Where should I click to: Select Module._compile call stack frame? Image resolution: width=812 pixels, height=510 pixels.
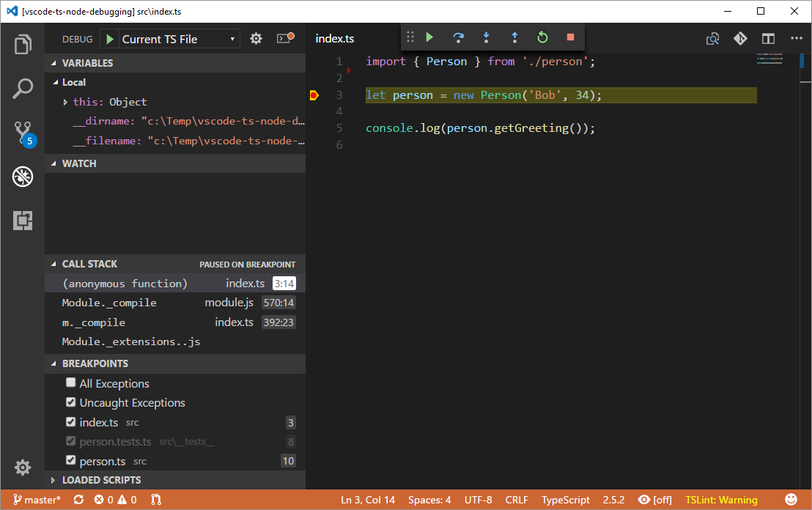click(109, 303)
